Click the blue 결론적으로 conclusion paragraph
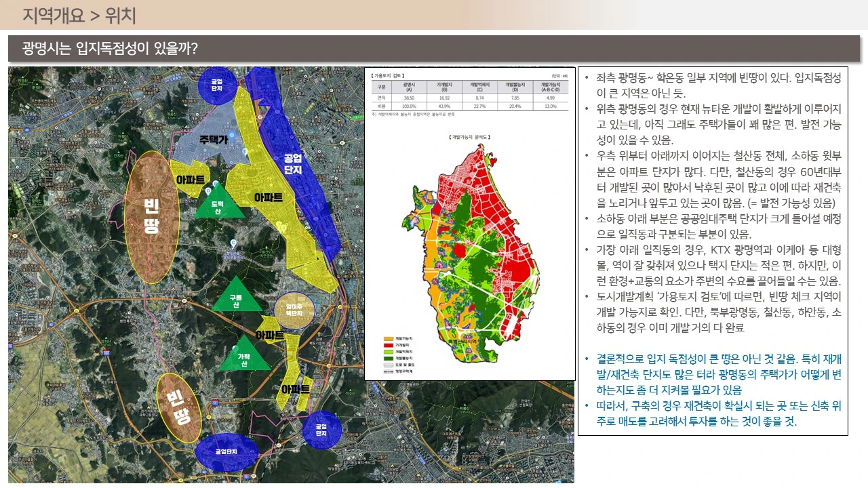Viewport: 868px width, 488px height. [x=713, y=373]
